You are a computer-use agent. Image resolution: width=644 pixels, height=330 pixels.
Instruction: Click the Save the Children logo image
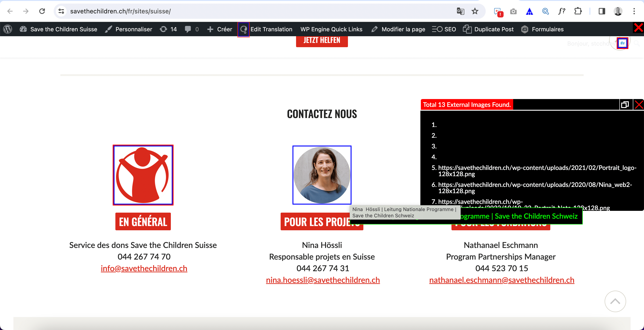(143, 175)
